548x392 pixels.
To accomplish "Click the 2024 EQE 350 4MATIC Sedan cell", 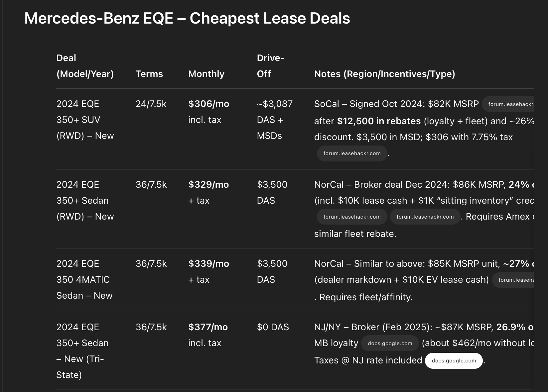I will (84, 279).
